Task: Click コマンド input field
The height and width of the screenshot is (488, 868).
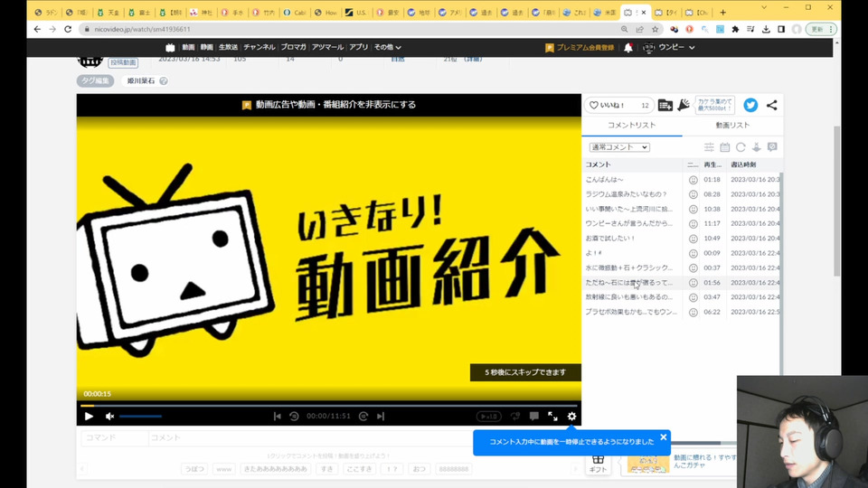Action: 115,437
